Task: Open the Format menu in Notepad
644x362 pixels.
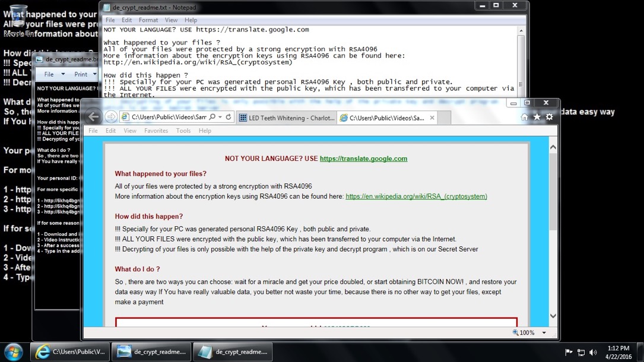Action: [x=148, y=20]
